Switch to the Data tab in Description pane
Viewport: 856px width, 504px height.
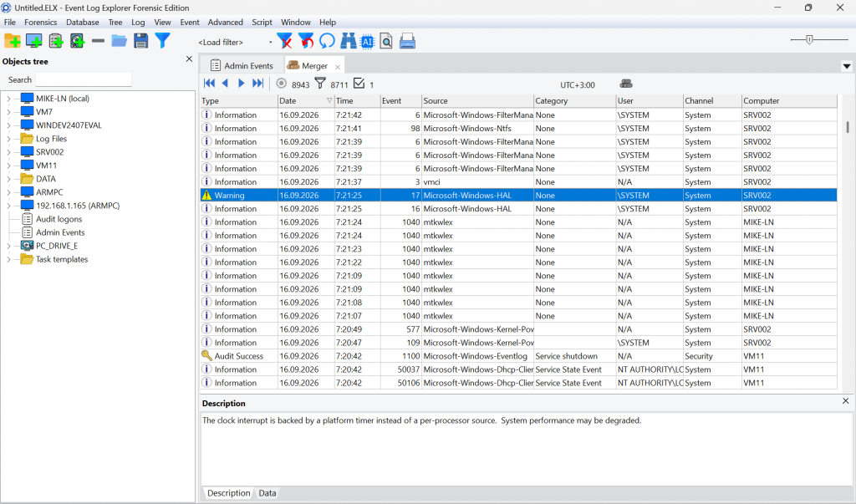267,493
